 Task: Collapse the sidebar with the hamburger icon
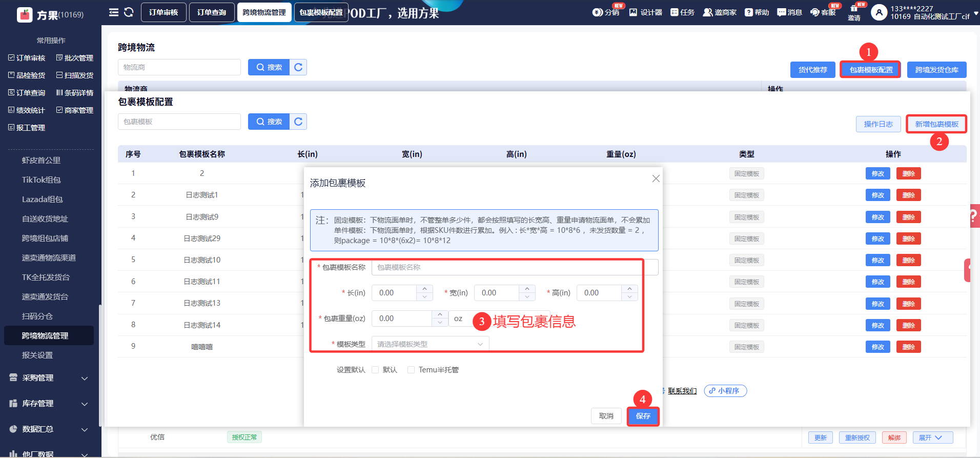pyautogui.click(x=114, y=12)
